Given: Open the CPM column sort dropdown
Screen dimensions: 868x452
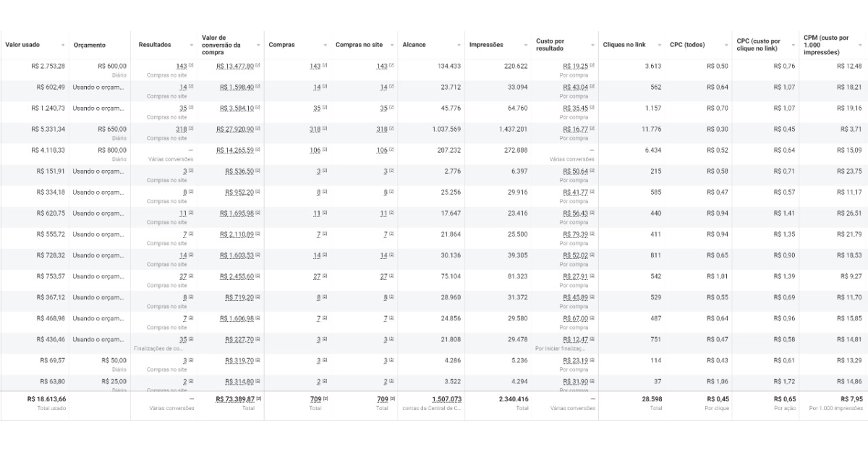Looking at the screenshot, I should point(858,43).
